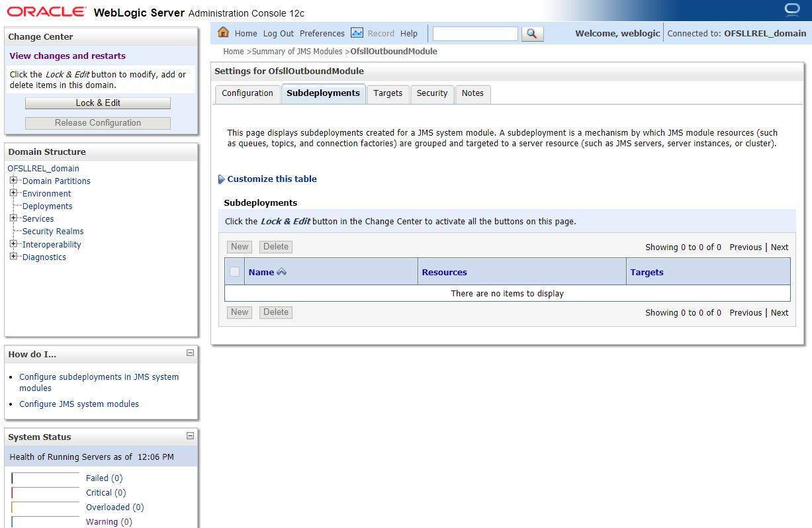The height and width of the screenshot is (528, 812).
Task: Click Failed (0) server status link
Action: [104, 478]
